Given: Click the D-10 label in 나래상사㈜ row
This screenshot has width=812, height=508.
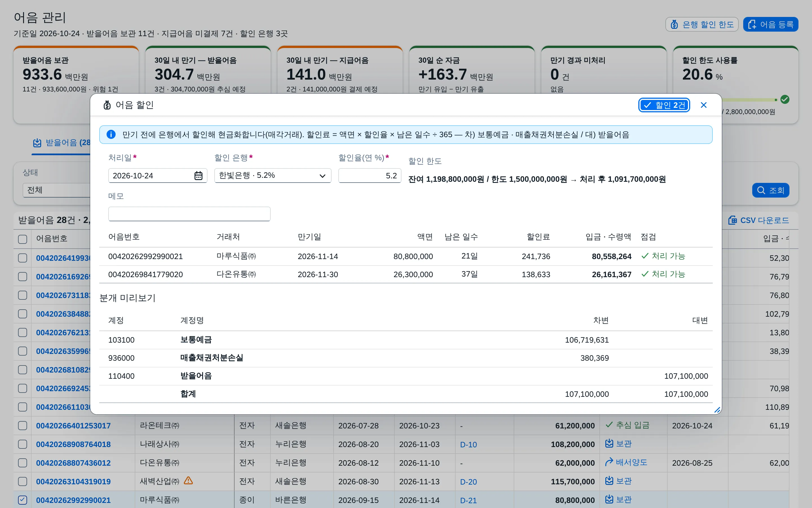Looking at the screenshot, I should pos(468,444).
